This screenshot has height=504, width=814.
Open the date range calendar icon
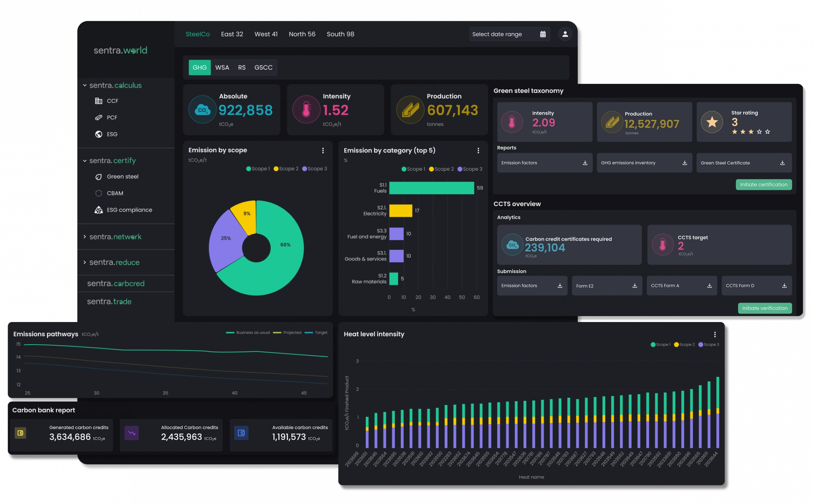click(543, 34)
